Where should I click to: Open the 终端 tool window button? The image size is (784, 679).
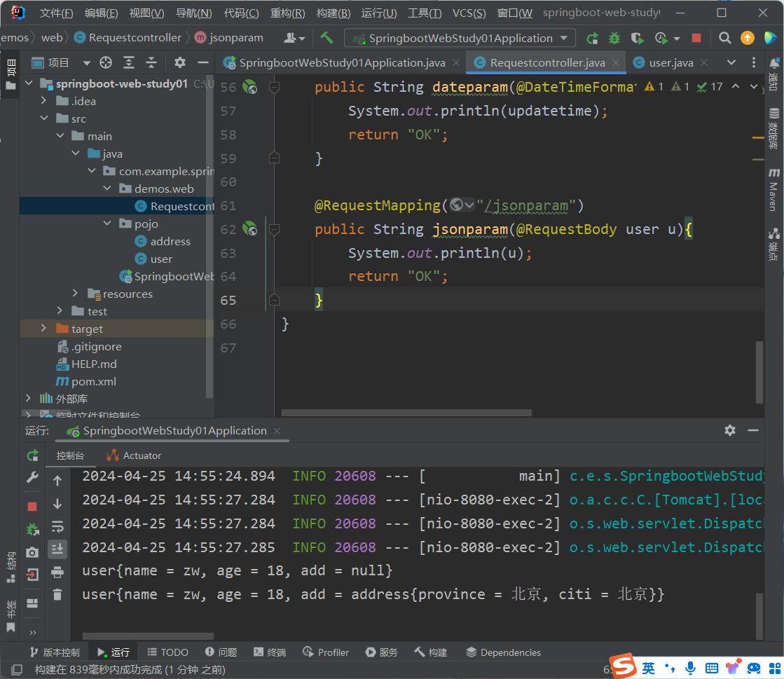(x=270, y=652)
